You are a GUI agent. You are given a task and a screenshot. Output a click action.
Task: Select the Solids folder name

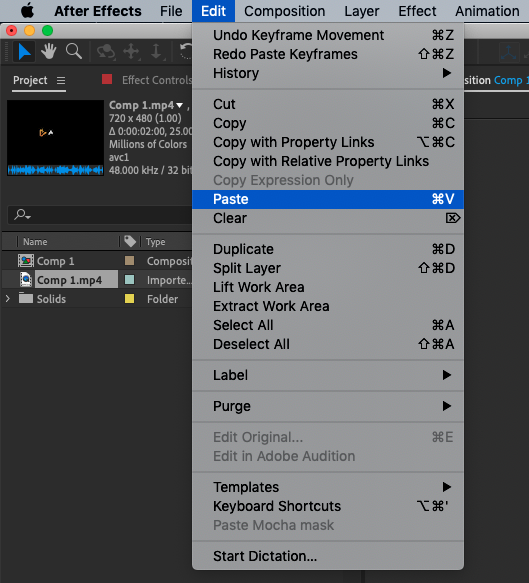(x=51, y=299)
